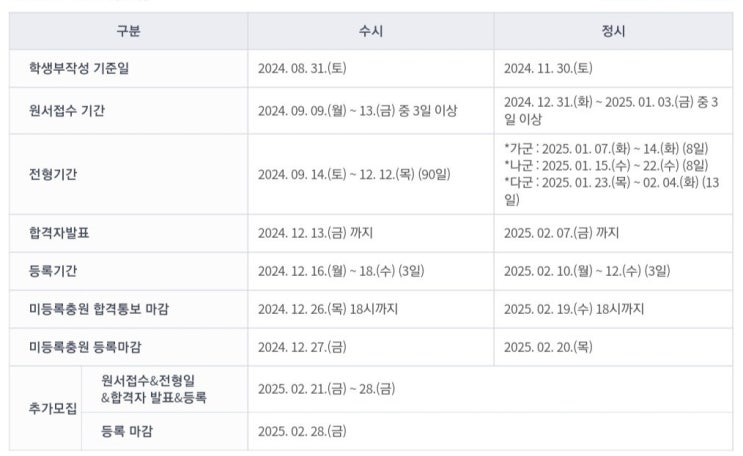Click the 합격자발표 row label
This screenshot has height=456, width=743.
click(59, 233)
